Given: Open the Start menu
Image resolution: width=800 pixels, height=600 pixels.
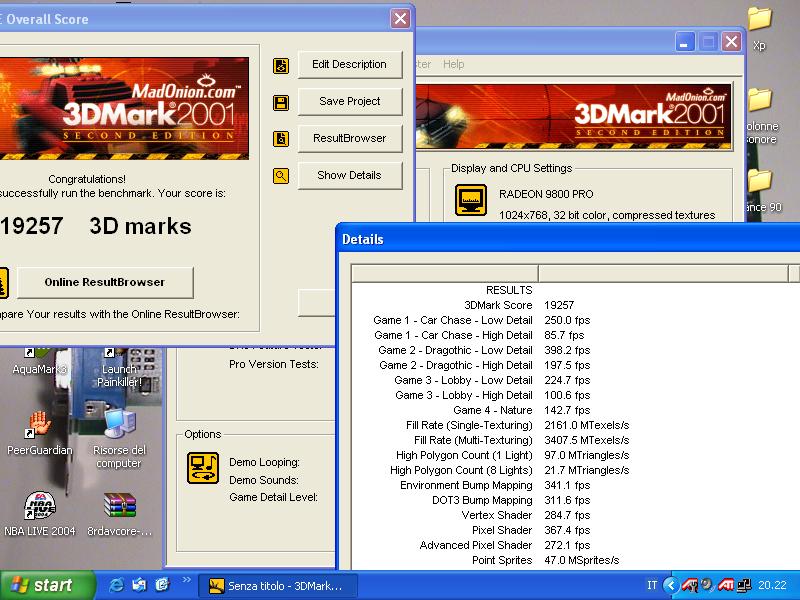Looking at the screenshot, I should click(x=47, y=585).
